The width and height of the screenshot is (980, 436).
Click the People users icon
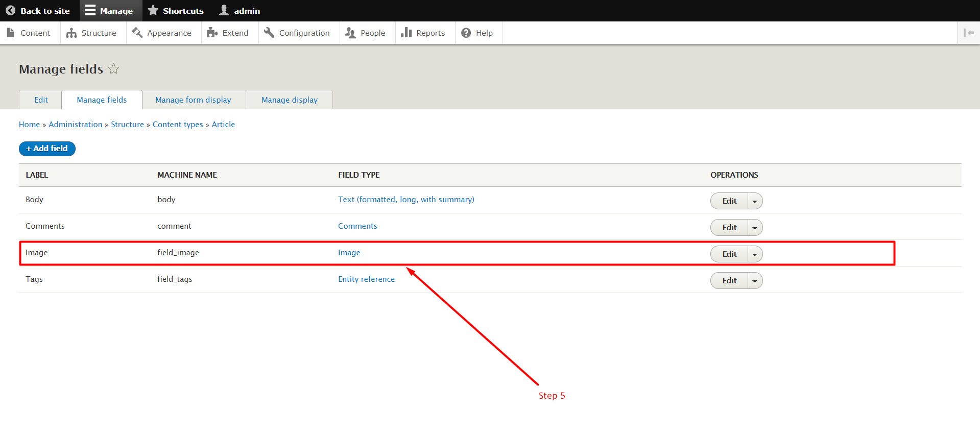[350, 33]
